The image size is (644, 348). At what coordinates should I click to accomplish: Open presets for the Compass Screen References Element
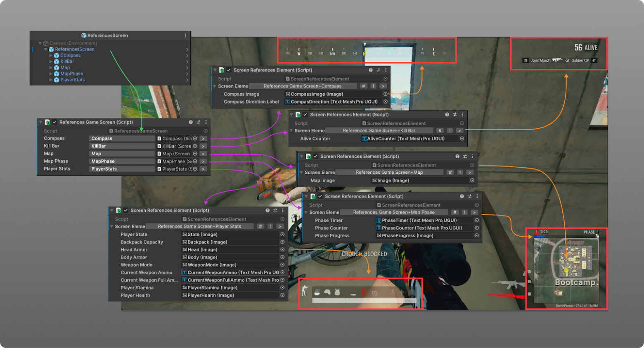(x=378, y=70)
